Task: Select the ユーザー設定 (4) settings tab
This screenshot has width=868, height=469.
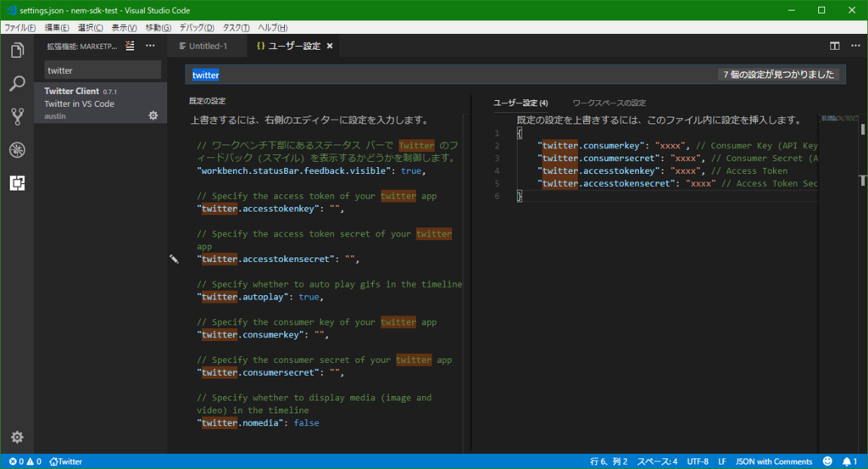Action: point(520,103)
